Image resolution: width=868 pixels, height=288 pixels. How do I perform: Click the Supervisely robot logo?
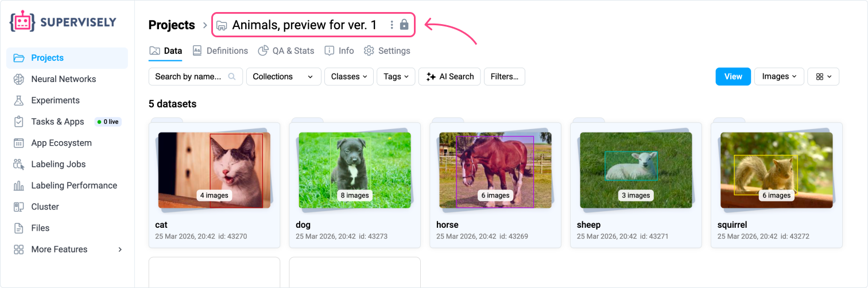(x=22, y=22)
